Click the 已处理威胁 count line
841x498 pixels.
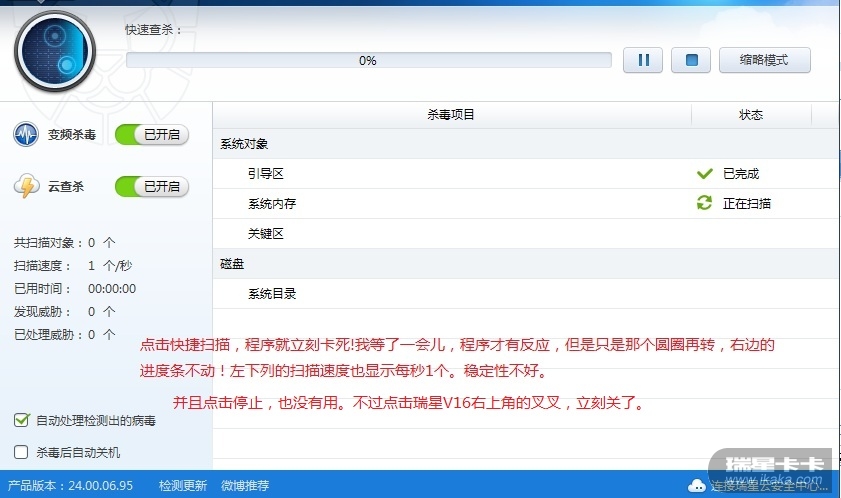64,335
